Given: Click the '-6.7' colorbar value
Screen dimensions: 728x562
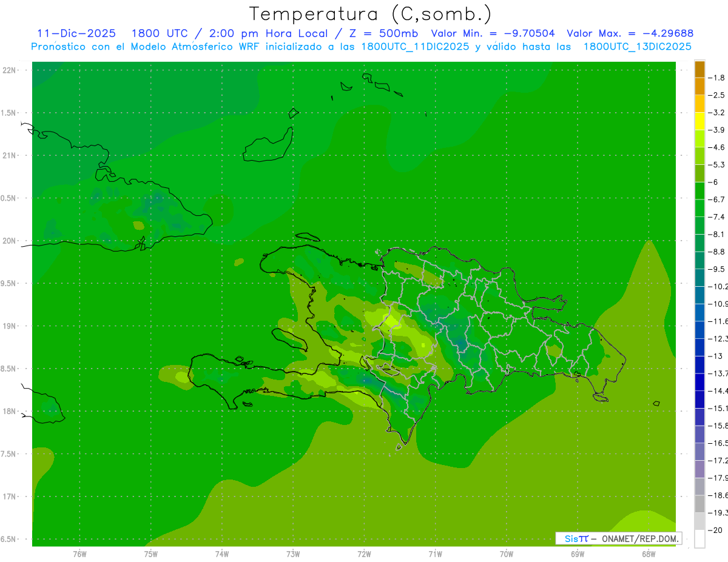Looking at the screenshot, I should (x=717, y=199).
